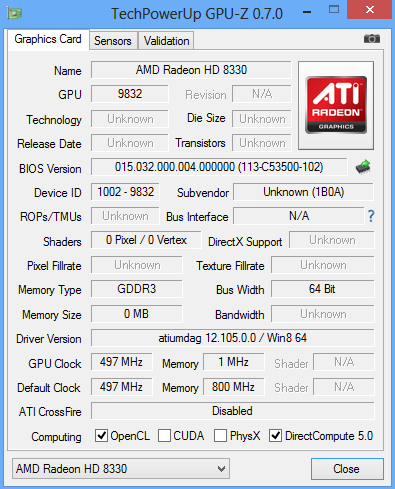Viewport: 395px width, 489px height.
Task: Click the ATI CrossFire Disabled field
Action: click(232, 411)
